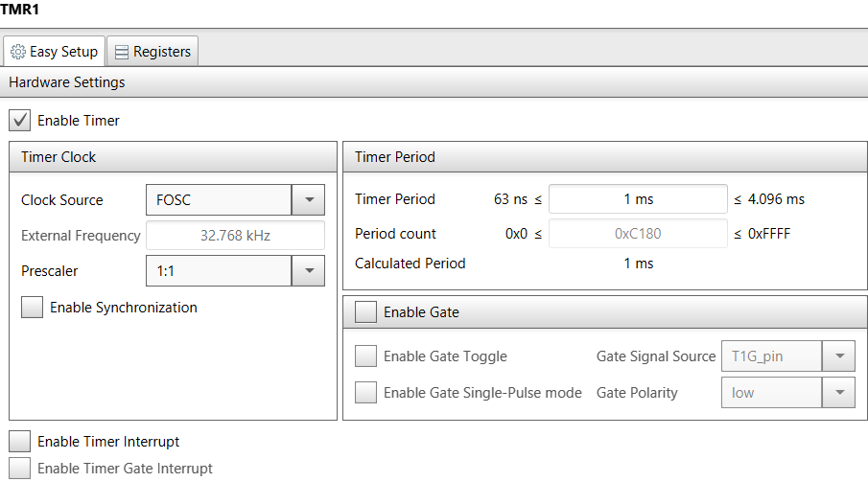Toggle the Enable Gate checkbox
The width and height of the screenshot is (868, 482).
coord(365,312)
